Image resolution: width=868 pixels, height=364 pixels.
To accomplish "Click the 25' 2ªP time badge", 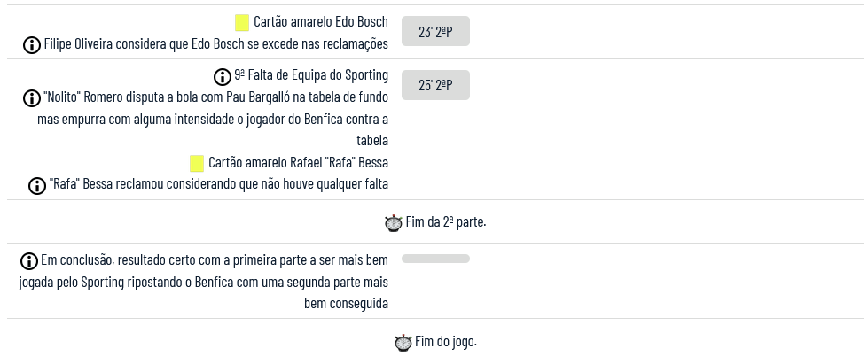I will click(435, 86).
